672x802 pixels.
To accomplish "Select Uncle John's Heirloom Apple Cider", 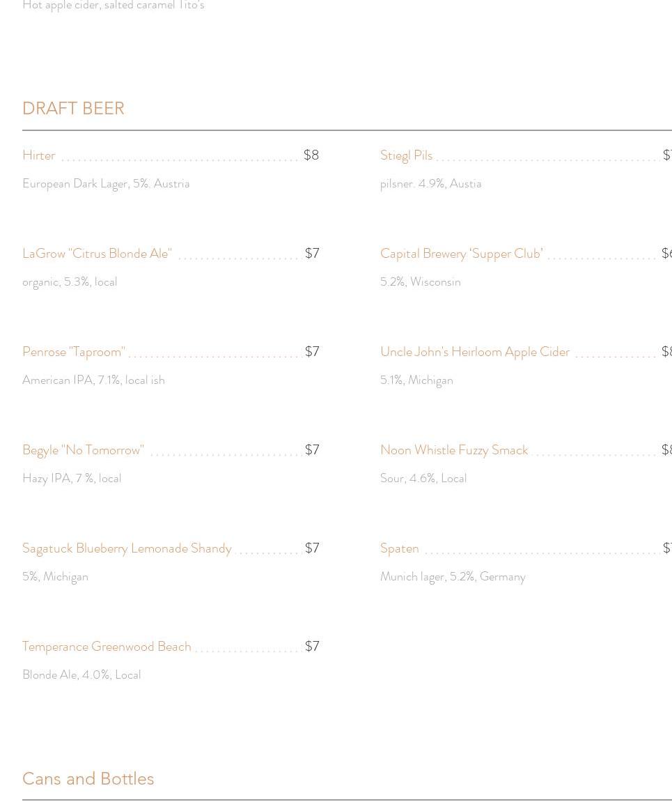I will [475, 352].
